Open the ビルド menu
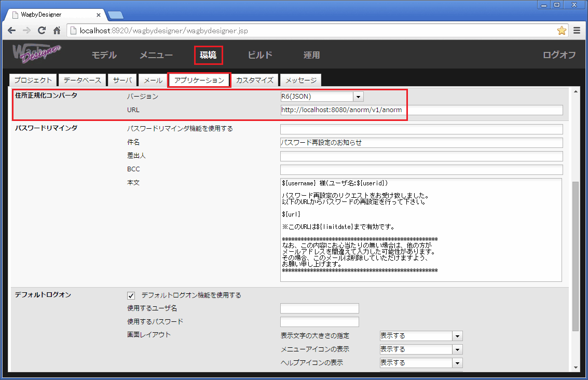The image size is (588, 380). tap(259, 55)
